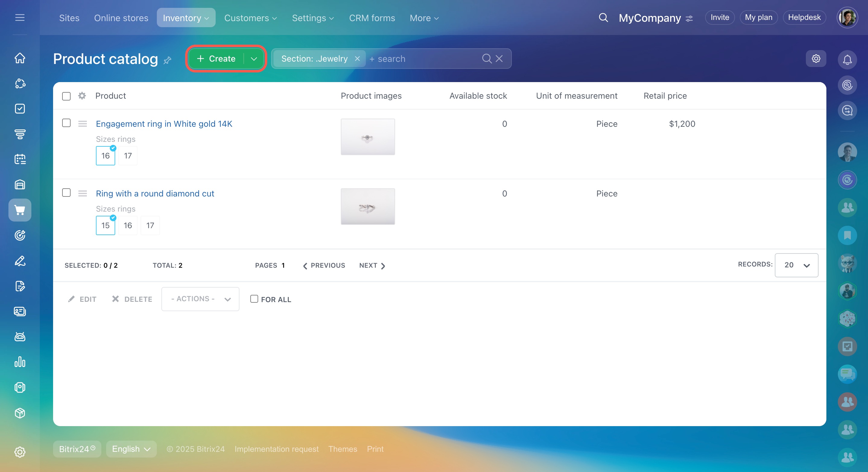Open the home icon in left sidebar
868x472 pixels.
click(20, 58)
